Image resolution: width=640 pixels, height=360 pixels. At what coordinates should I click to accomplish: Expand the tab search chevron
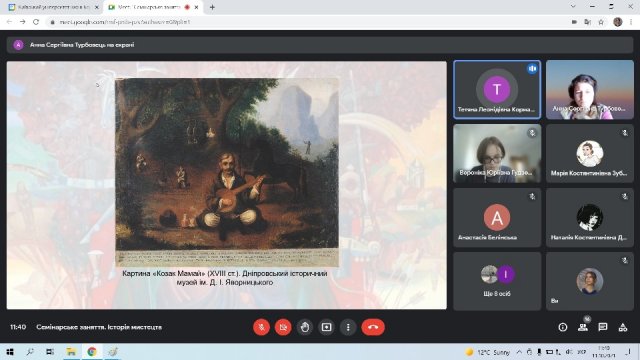(x=573, y=7)
